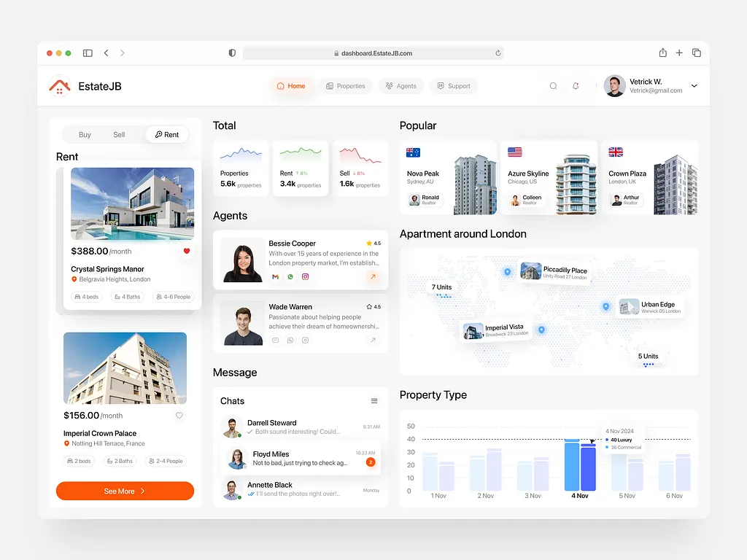
Task: Unfavorite Crystal Springs Manor using the heart
Action: point(187,250)
